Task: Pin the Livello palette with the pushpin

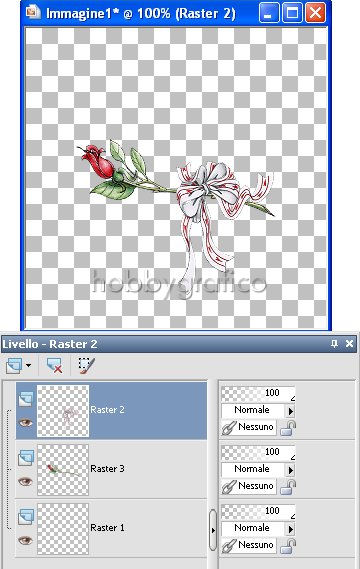Action: pyautogui.click(x=334, y=344)
